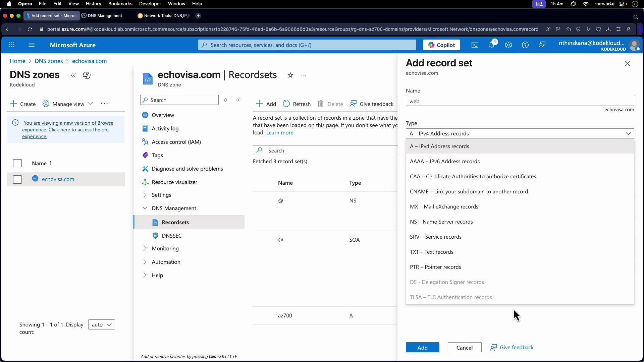Screen dimensions: 644x362
Task: Click the top bar feedback icon
Action: [x=542, y=45]
